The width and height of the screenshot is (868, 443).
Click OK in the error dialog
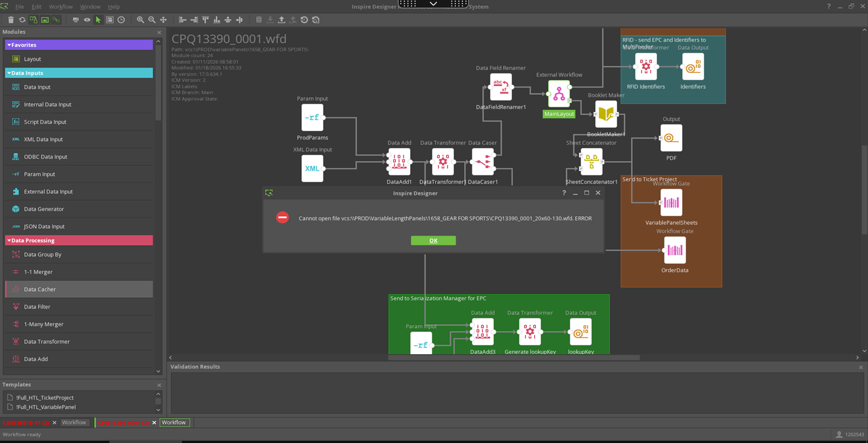click(433, 240)
